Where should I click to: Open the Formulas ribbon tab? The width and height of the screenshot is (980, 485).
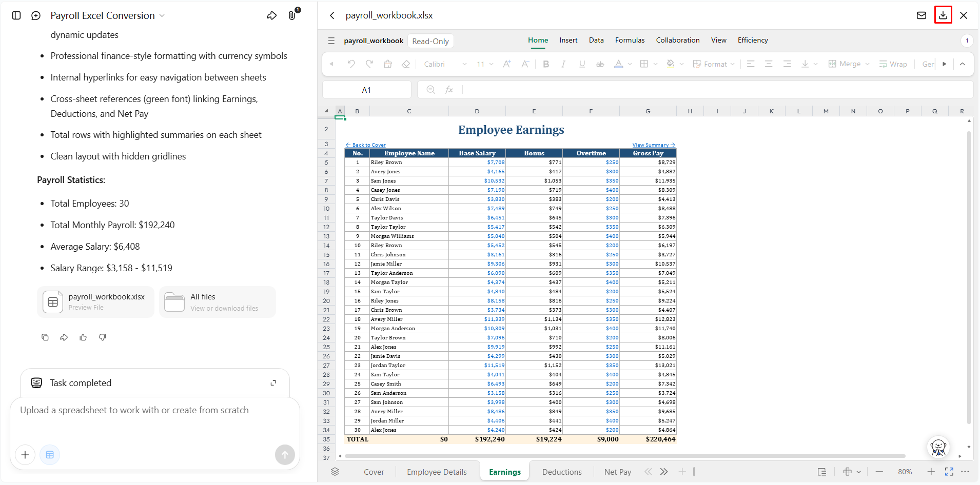(x=630, y=40)
